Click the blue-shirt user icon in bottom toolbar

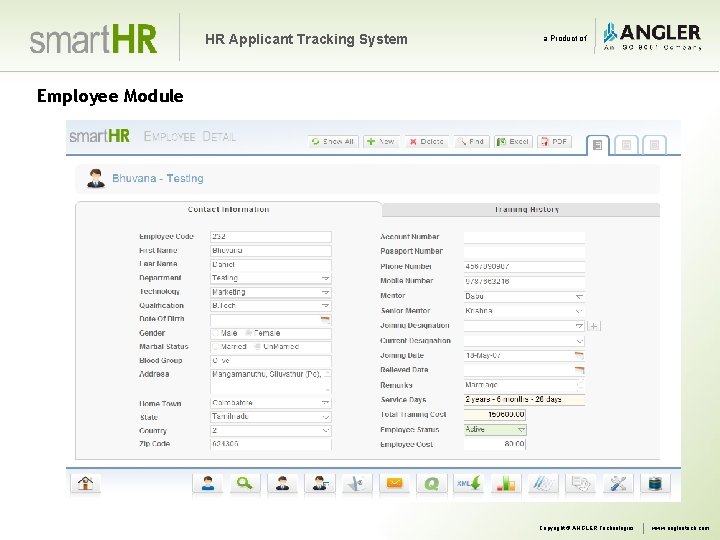pyautogui.click(x=208, y=484)
